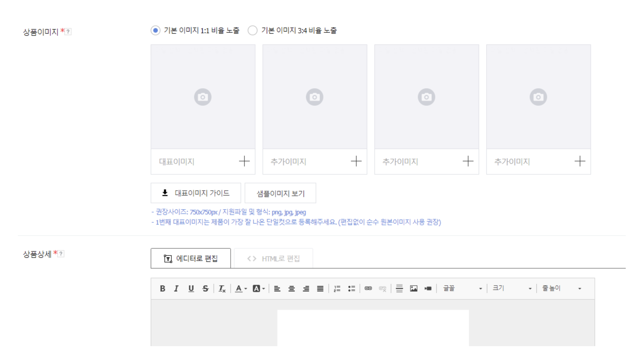
Task: Switch to the HTML로 편집 tab
Action: (x=273, y=259)
